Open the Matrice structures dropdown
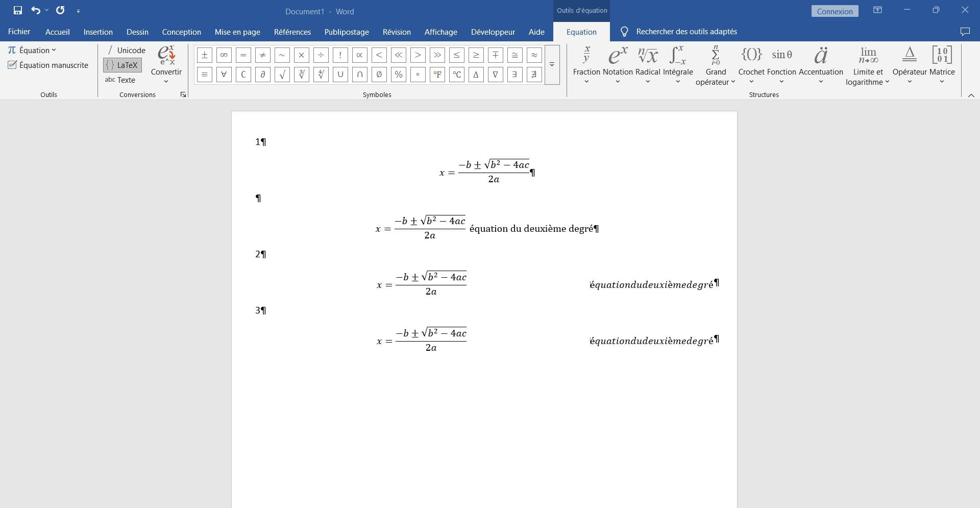 click(942, 65)
